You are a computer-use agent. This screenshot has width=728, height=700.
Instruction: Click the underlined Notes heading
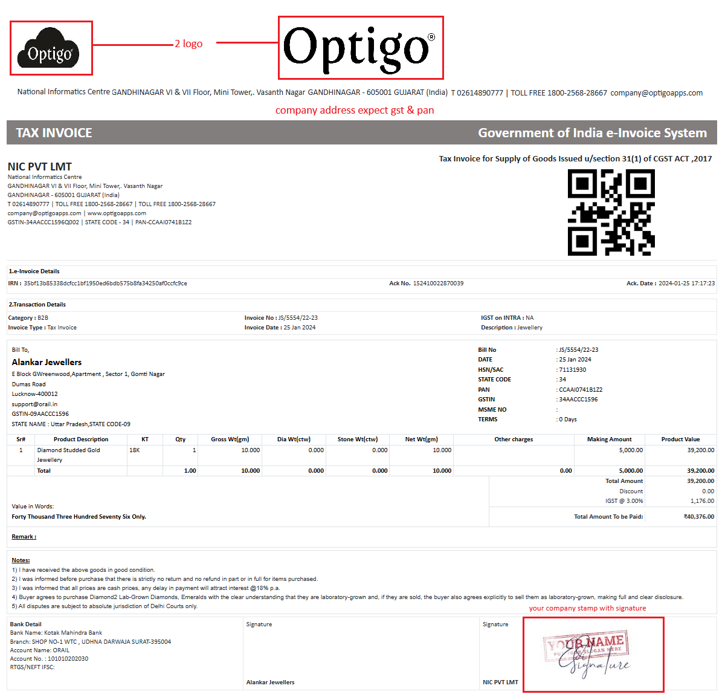pyautogui.click(x=21, y=560)
